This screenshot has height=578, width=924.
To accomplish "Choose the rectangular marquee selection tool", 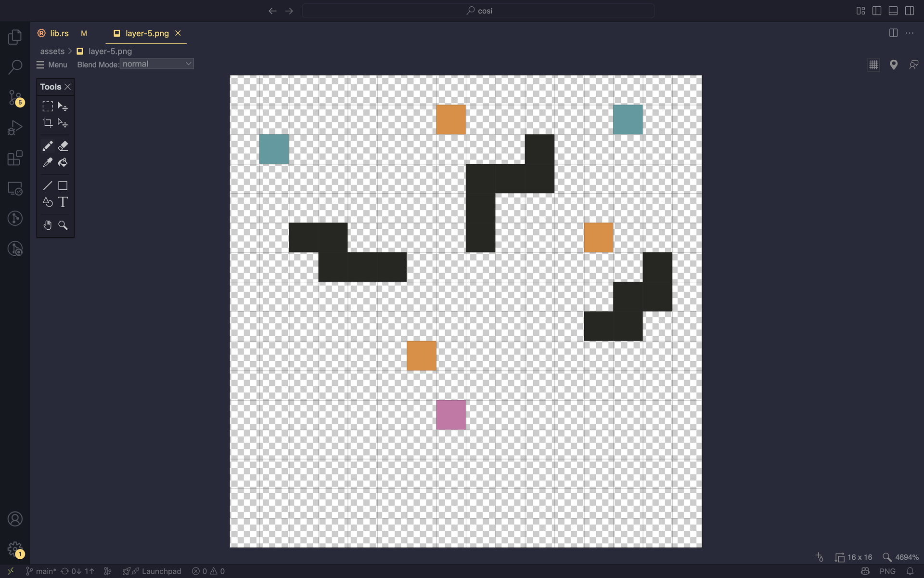I will coord(47,106).
